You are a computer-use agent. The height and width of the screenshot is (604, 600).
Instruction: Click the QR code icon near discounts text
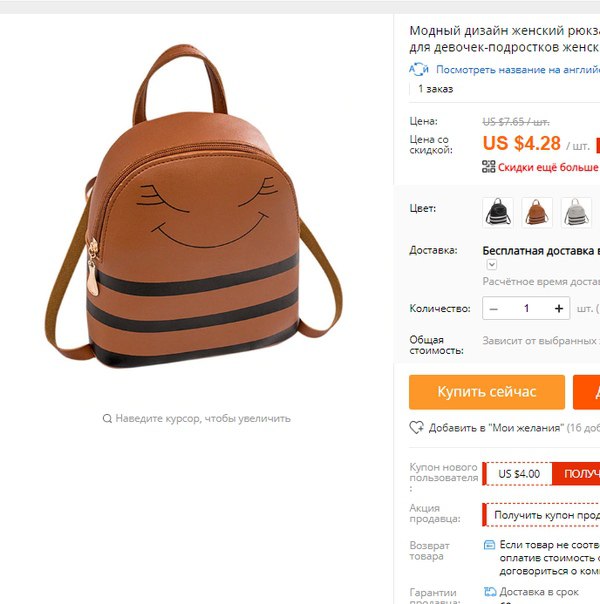pyautogui.click(x=489, y=167)
